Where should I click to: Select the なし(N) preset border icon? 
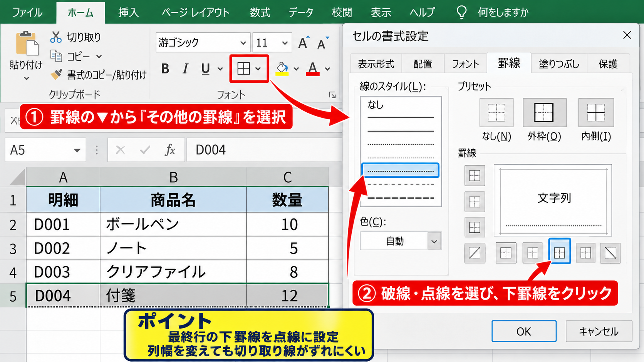click(496, 113)
